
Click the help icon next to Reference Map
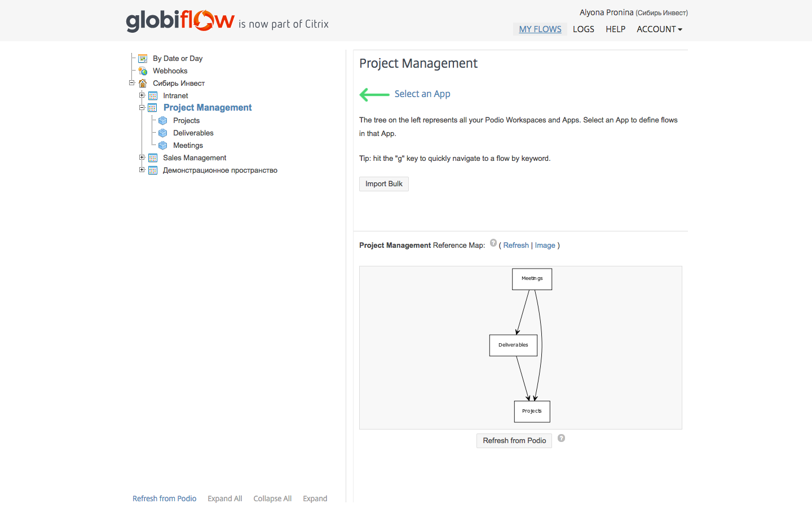[x=493, y=242]
